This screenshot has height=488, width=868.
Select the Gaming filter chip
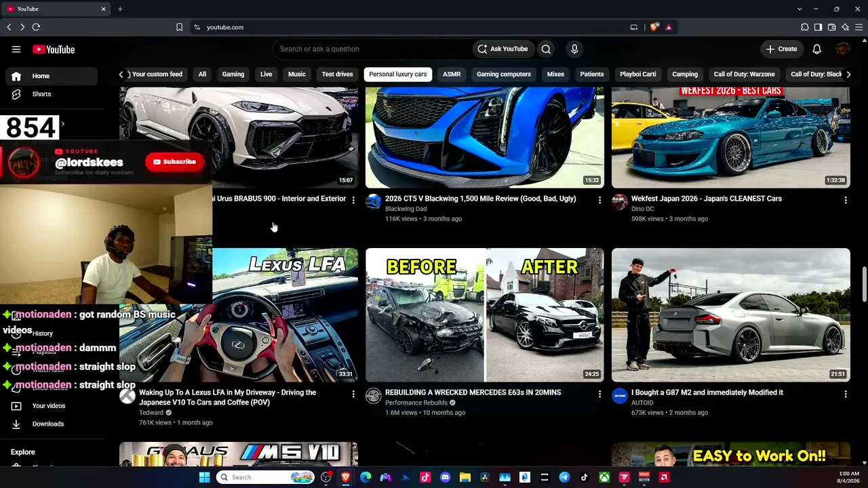(233, 74)
